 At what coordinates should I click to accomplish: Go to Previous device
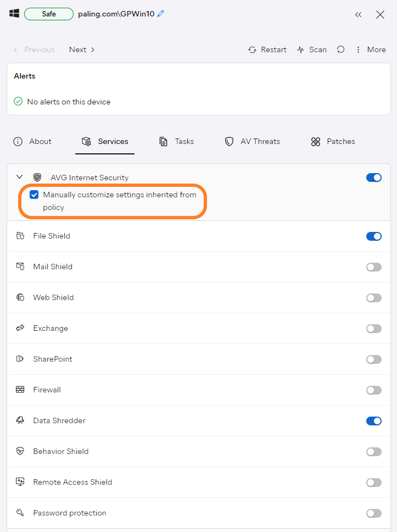coord(34,49)
